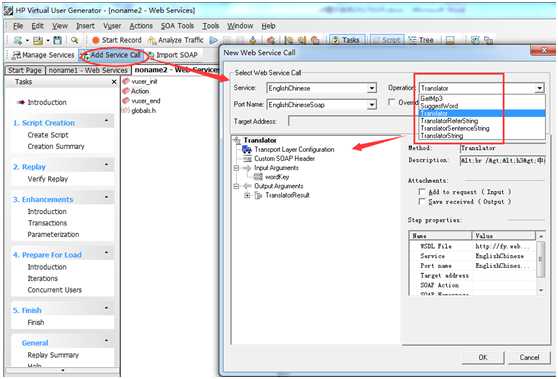The height and width of the screenshot is (379, 558).
Task: Toggle the Override address checkbox
Action: click(391, 102)
